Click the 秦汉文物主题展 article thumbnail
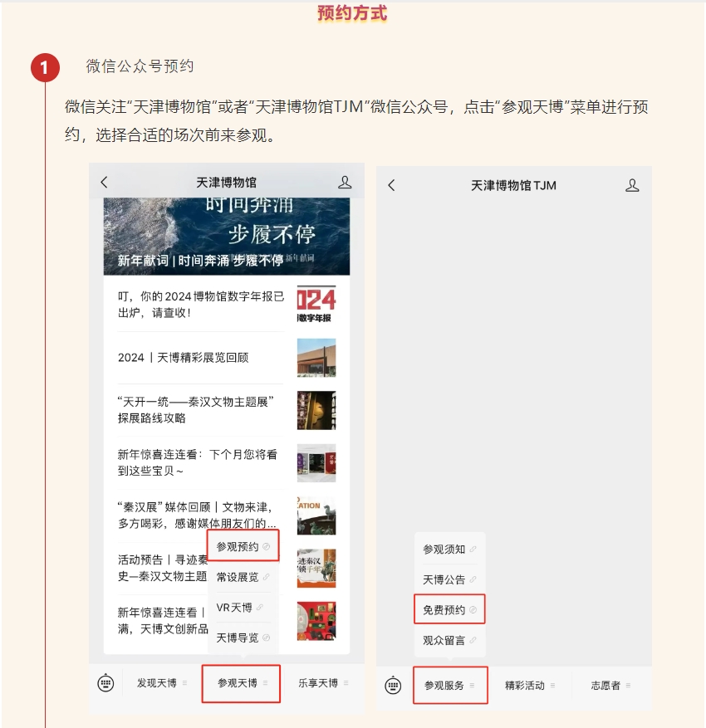Screen dimensions: 706x728 (x=316, y=410)
